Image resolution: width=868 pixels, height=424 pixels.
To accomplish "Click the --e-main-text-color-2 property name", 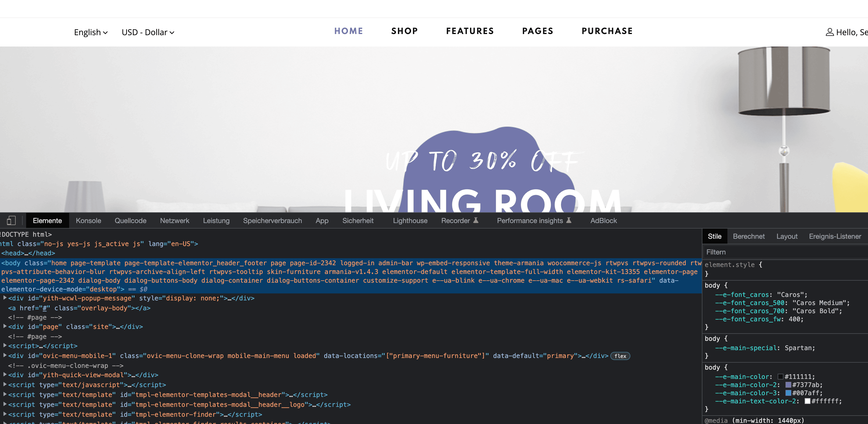I will tap(755, 401).
